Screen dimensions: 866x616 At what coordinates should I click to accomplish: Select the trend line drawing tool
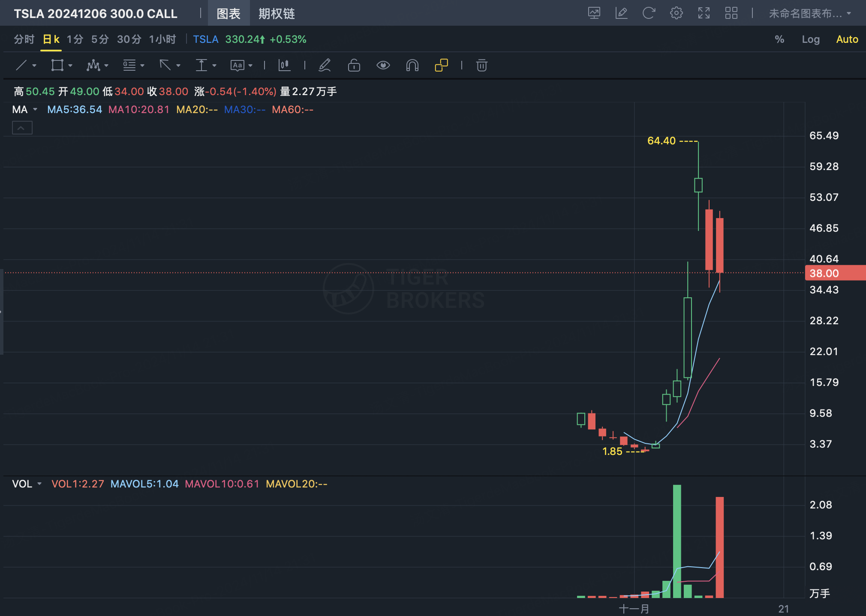point(21,65)
